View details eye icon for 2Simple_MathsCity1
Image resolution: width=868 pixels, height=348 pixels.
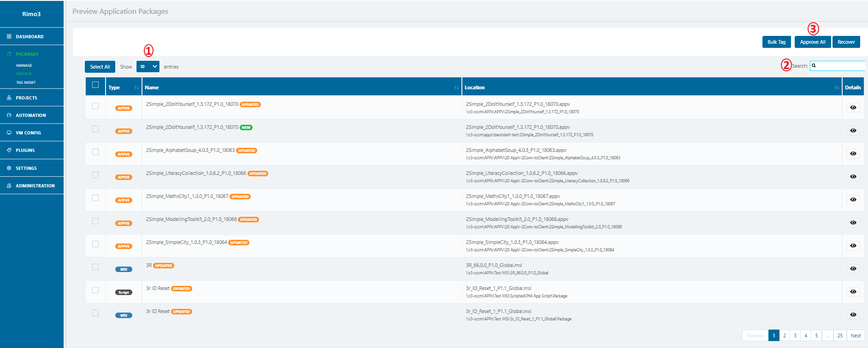853,199
